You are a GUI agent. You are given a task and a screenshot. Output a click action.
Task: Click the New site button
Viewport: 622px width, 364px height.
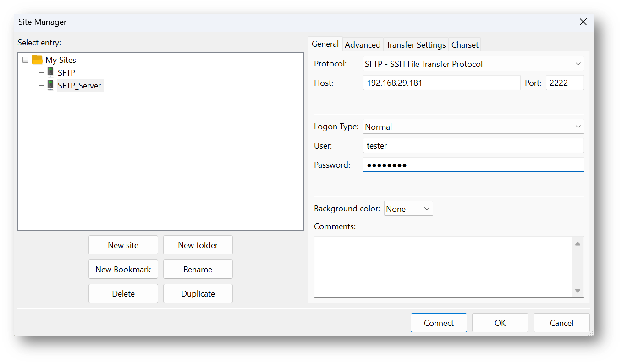(x=123, y=245)
